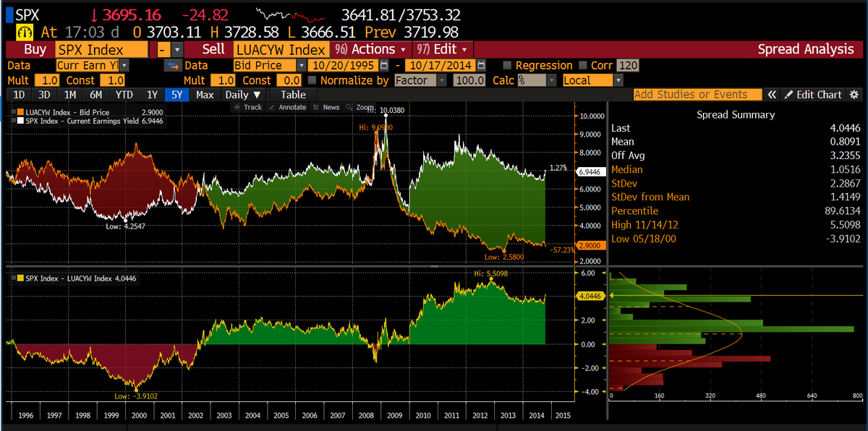This screenshot has width=868, height=431.
Task: Click the yellow spread legend color swatch
Action: pyautogui.click(x=20, y=278)
